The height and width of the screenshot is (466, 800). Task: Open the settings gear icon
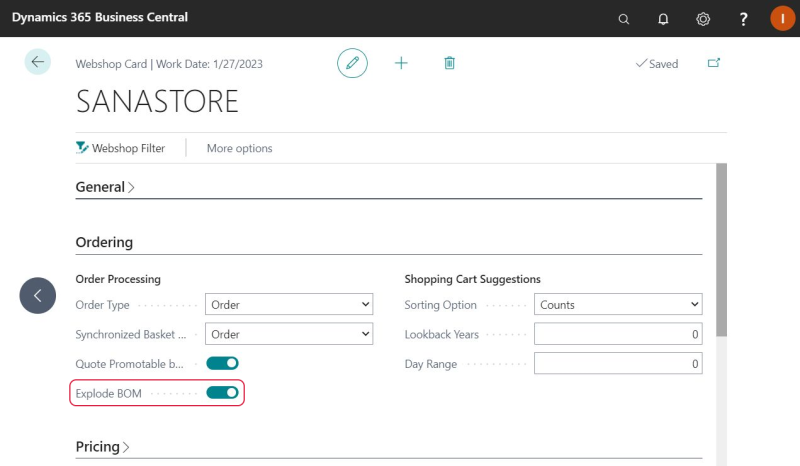(x=703, y=19)
